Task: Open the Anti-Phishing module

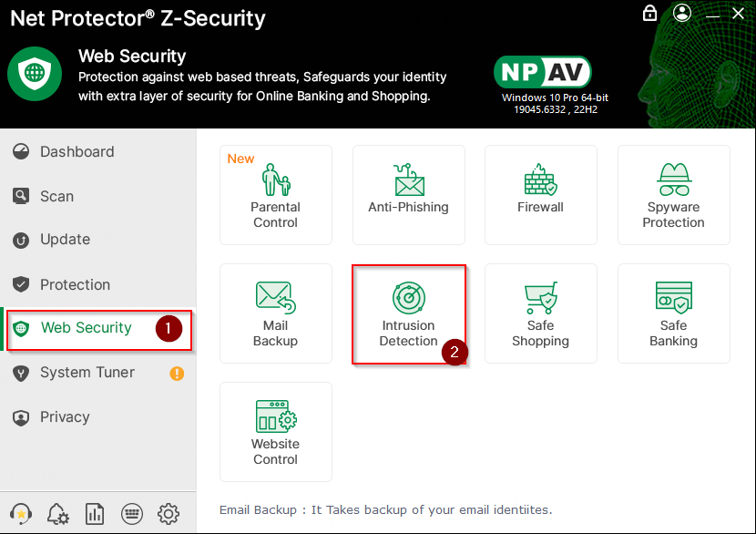Action: [x=408, y=194]
